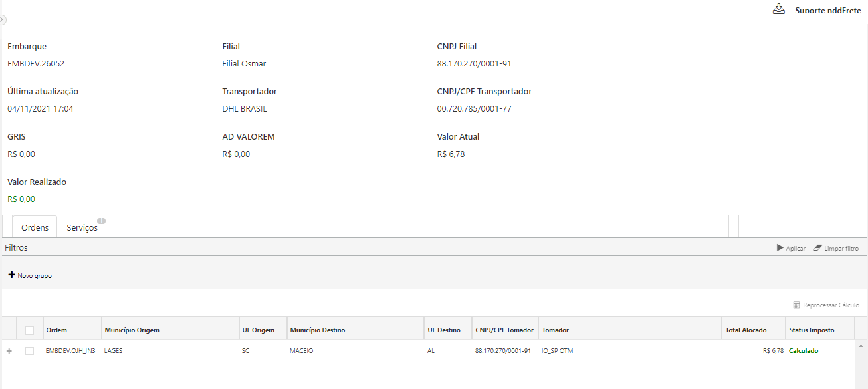Check the EMBDEV.OJH_IN3 row checkbox

29,351
